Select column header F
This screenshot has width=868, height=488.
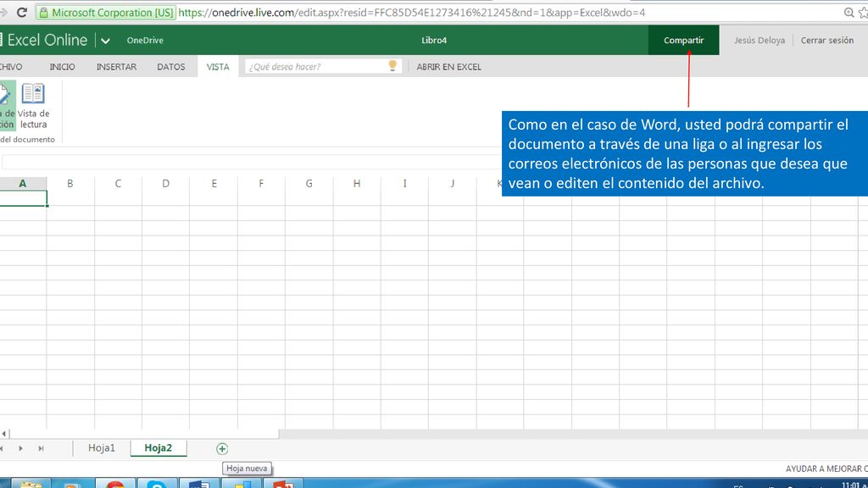pyautogui.click(x=261, y=183)
